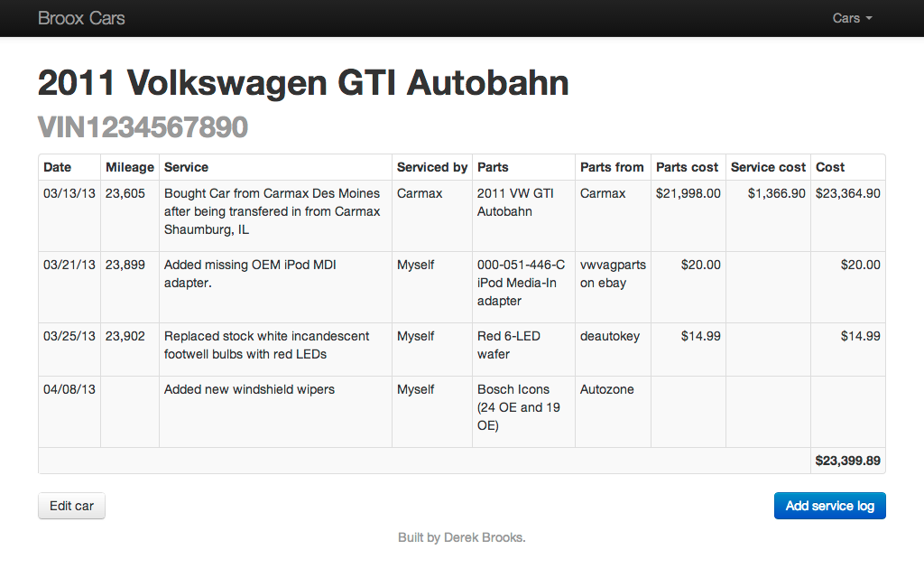Click the Service cost column header
The height and width of the screenshot is (578, 924).
[x=768, y=167]
